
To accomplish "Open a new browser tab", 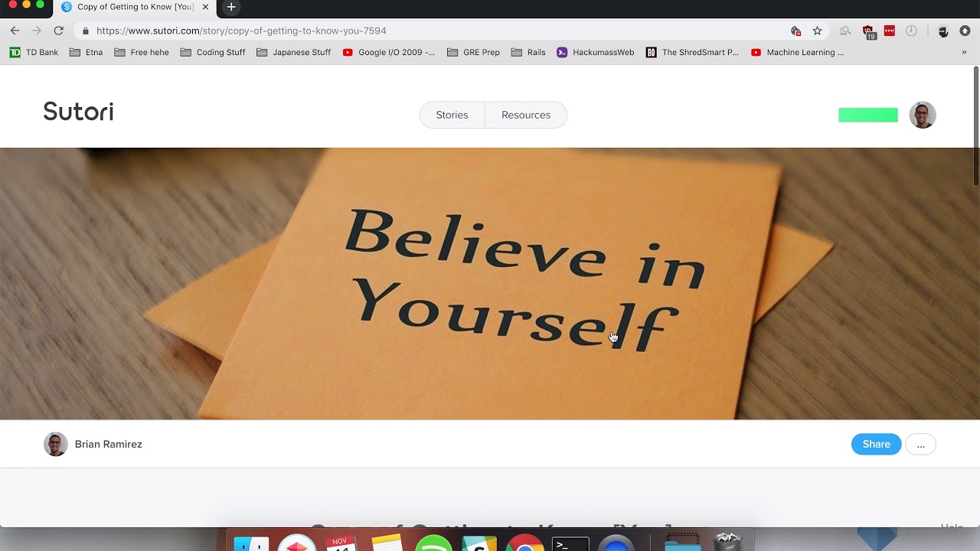I will point(230,7).
